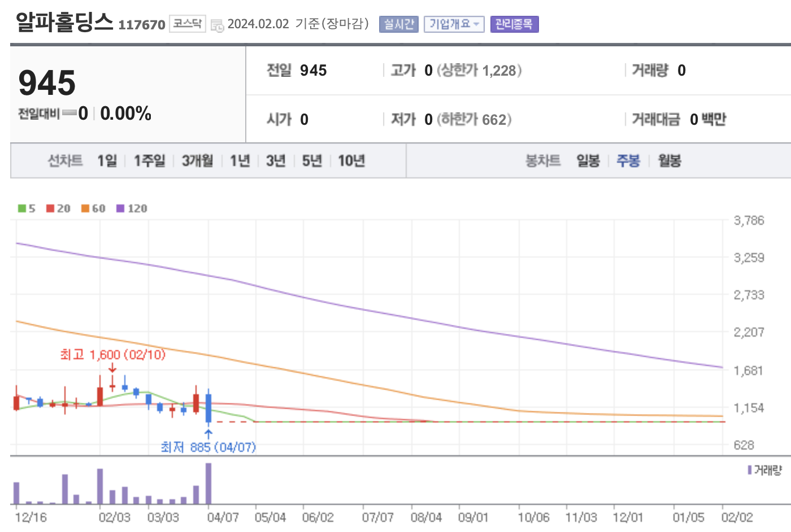Select the 1년 line chart tab
The height and width of the screenshot is (532, 791).
click(240, 161)
